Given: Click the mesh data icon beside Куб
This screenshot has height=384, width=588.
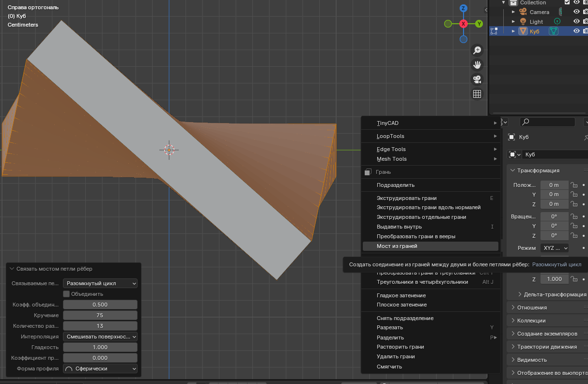Looking at the screenshot, I should 553,31.
